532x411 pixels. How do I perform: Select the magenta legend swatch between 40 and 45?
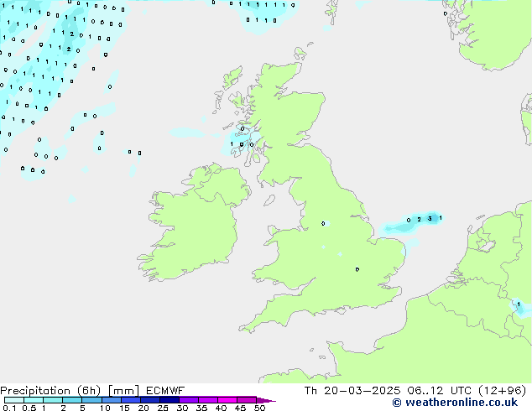pos(227,400)
